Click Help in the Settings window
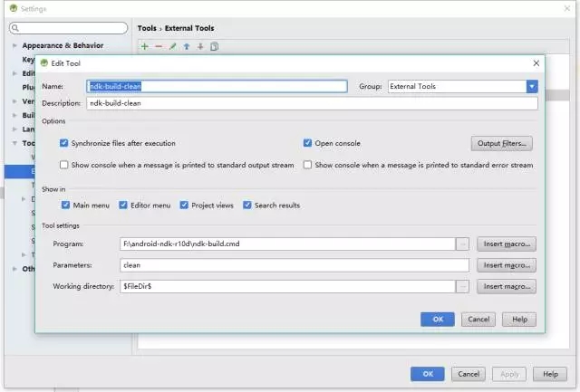The height and width of the screenshot is (392, 580). point(550,374)
